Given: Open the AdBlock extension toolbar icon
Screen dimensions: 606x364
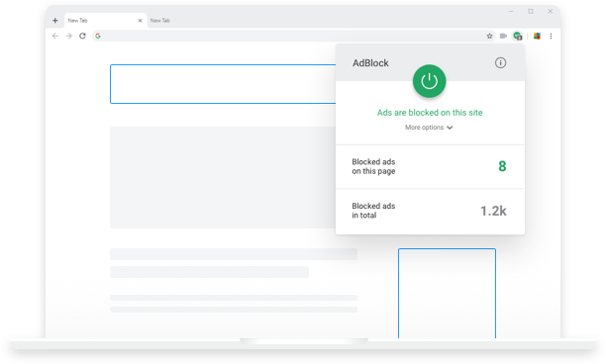Looking at the screenshot, I should click(x=518, y=36).
